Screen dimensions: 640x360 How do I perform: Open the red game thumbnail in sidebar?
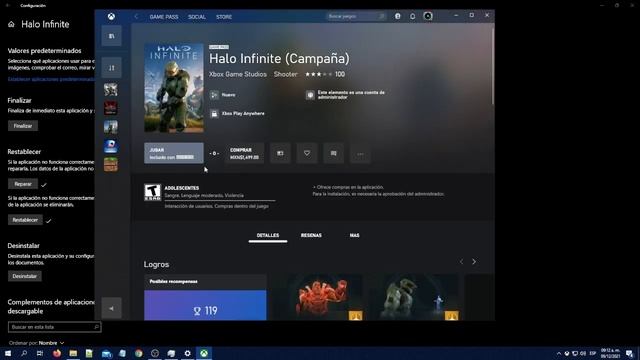(x=111, y=108)
